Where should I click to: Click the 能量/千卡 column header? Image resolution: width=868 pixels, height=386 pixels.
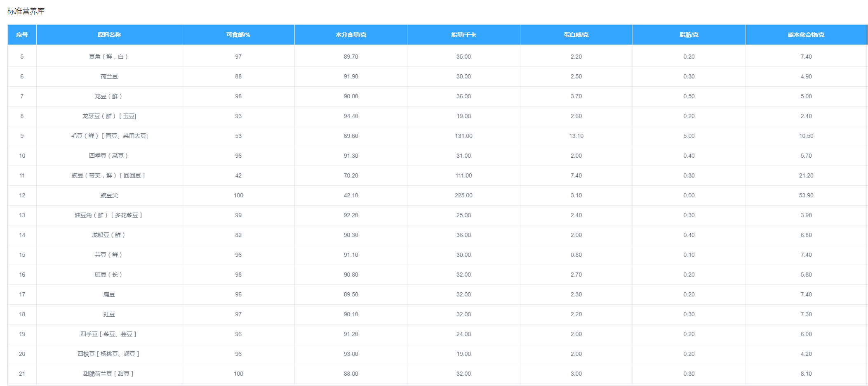coord(463,35)
